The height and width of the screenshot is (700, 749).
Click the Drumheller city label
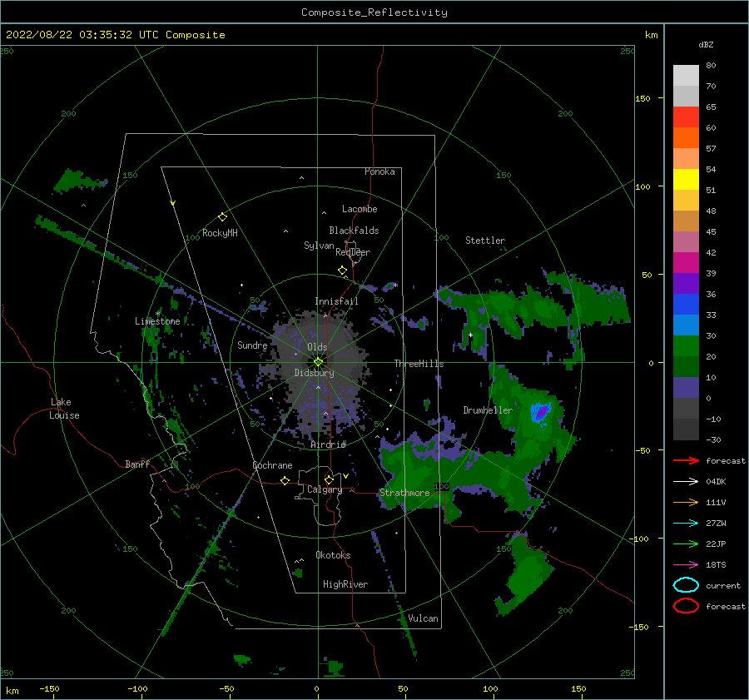coord(488,410)
